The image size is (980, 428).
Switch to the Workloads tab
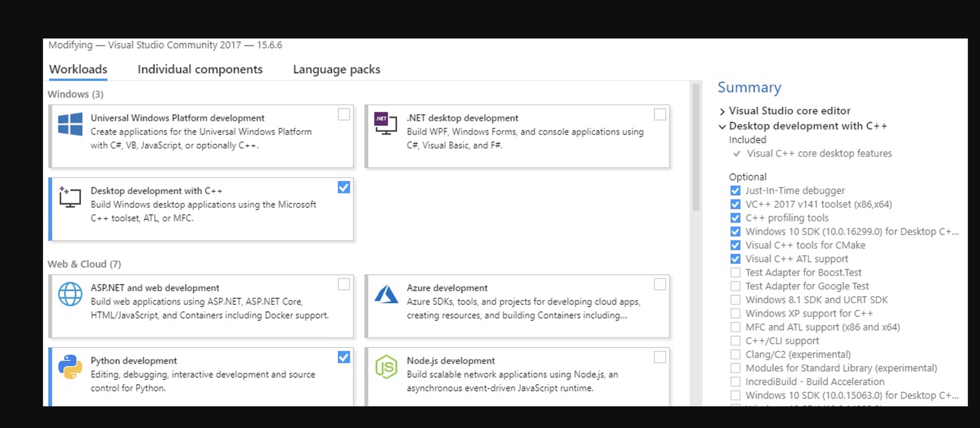pos(78,69)
